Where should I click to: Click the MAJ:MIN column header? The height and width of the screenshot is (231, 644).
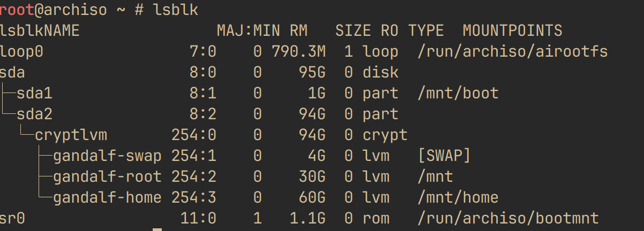pyautogui.click(x=249, y=30)
